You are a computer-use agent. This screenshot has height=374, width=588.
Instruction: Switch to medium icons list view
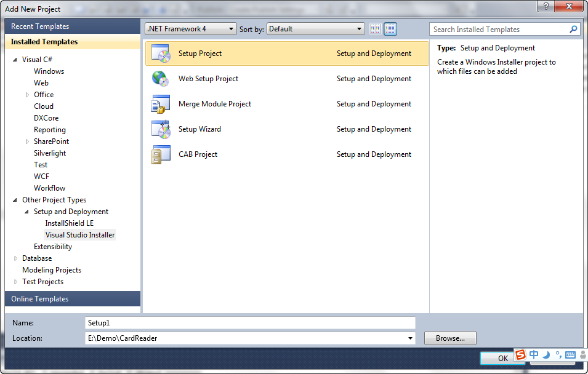coord(390,29)
